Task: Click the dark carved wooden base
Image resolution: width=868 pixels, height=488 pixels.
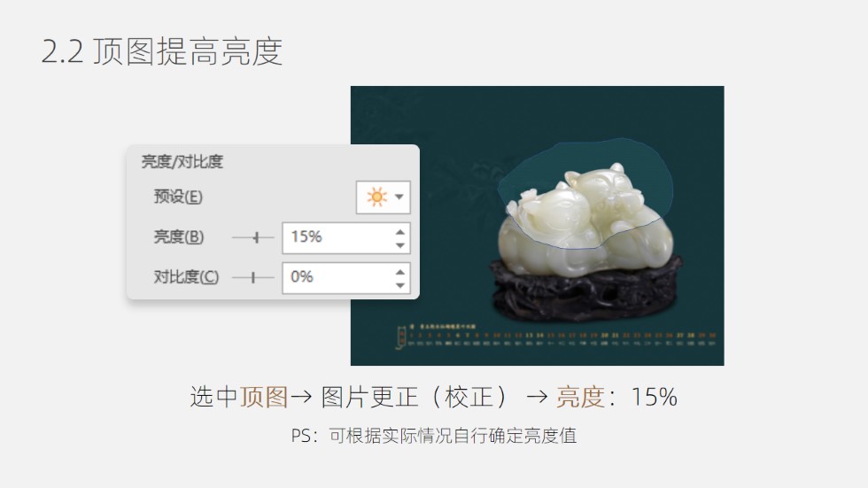Action: (x=586, y=290)
